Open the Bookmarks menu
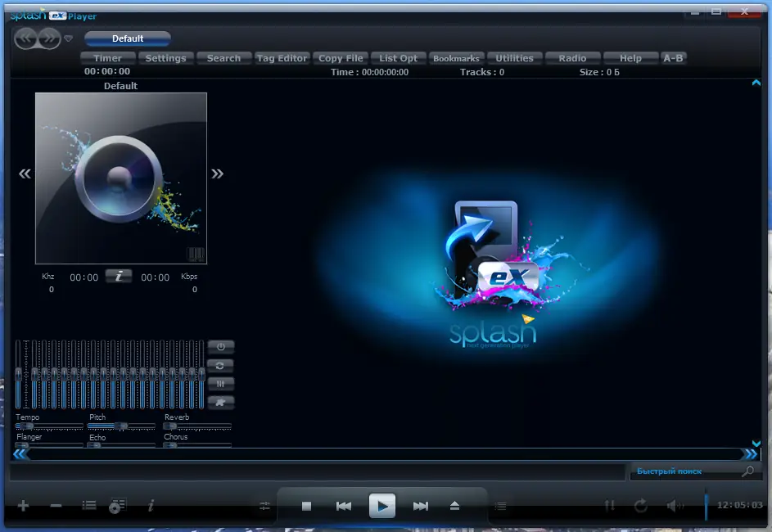The image size is (772, 532). [x=457, y=58]
